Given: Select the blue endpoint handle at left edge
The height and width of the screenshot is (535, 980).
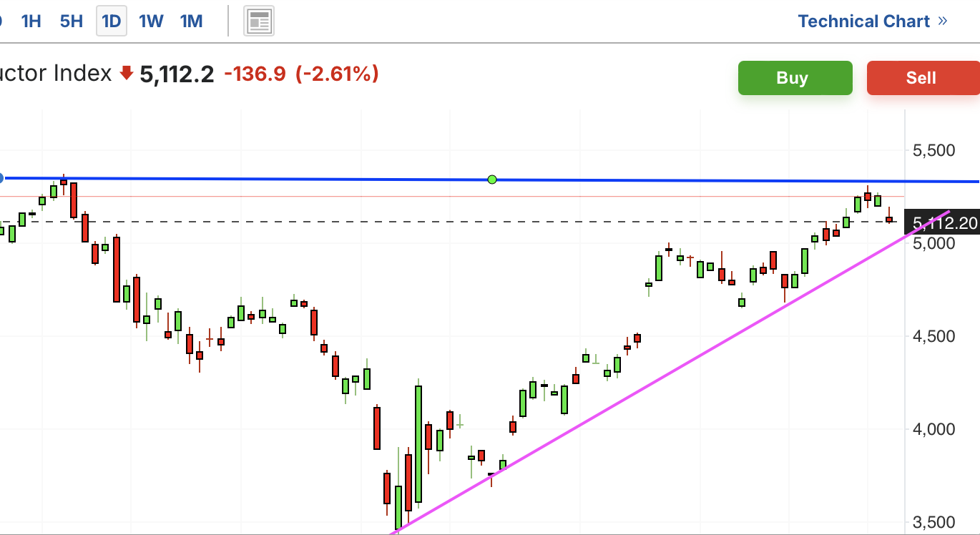Looking at the screenshot, I should click(1, 178).
